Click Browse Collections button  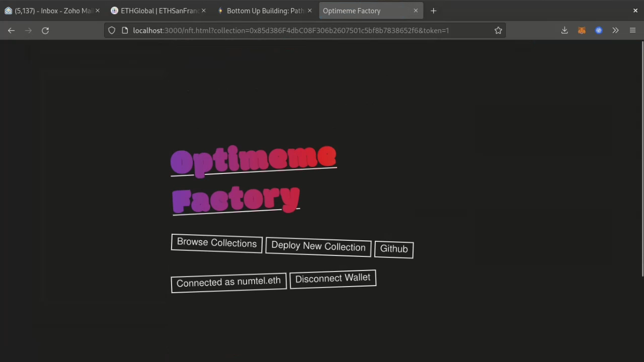pyautogui.click(x=217, y=243)
